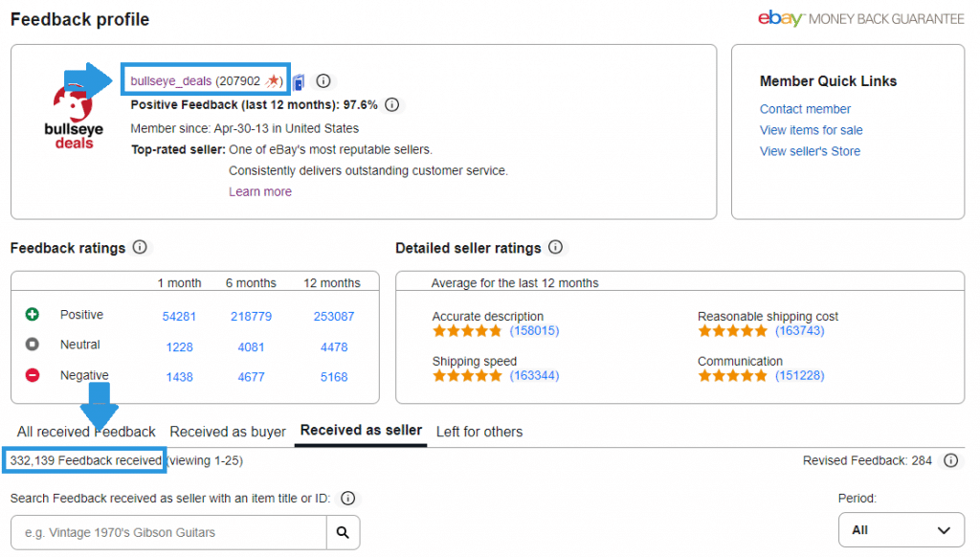
Task: Click the 12 months negative count 5168
Action: click(333, 377)
